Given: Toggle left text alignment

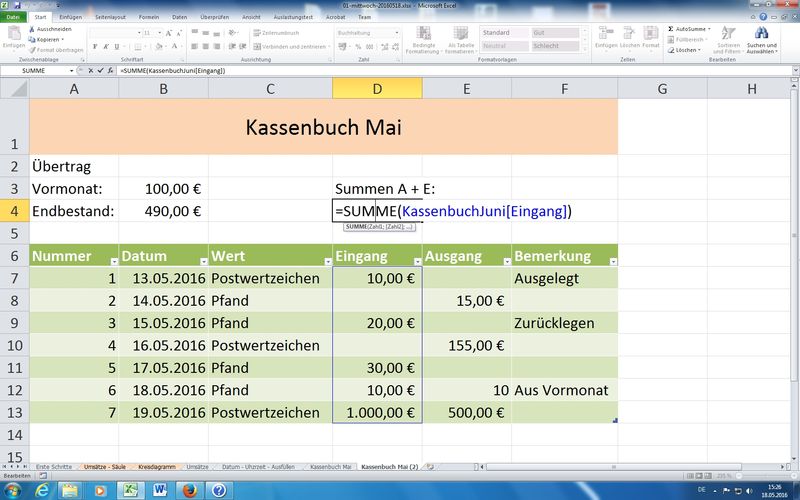Looking at the screenshot, I should [194, 46].
